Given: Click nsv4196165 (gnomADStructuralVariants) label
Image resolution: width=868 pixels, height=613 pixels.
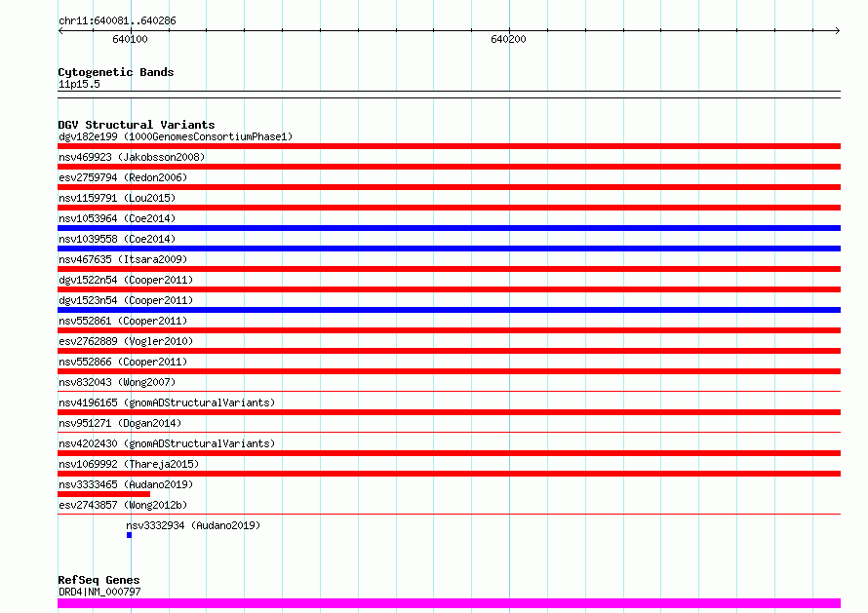Looking at the screenshot, I should pos(167,402).
